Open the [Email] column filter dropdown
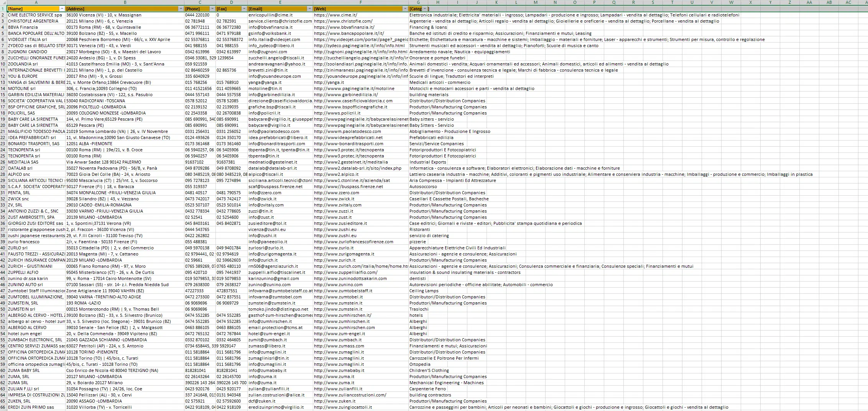The image size is (868, 411). pyautogui.click(x=310, y=9)
